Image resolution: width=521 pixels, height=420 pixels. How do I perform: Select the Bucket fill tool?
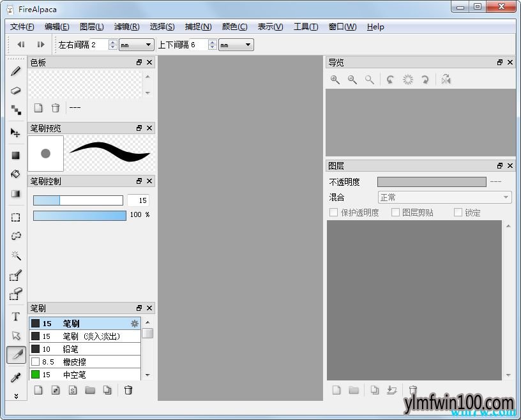(15, 174)
